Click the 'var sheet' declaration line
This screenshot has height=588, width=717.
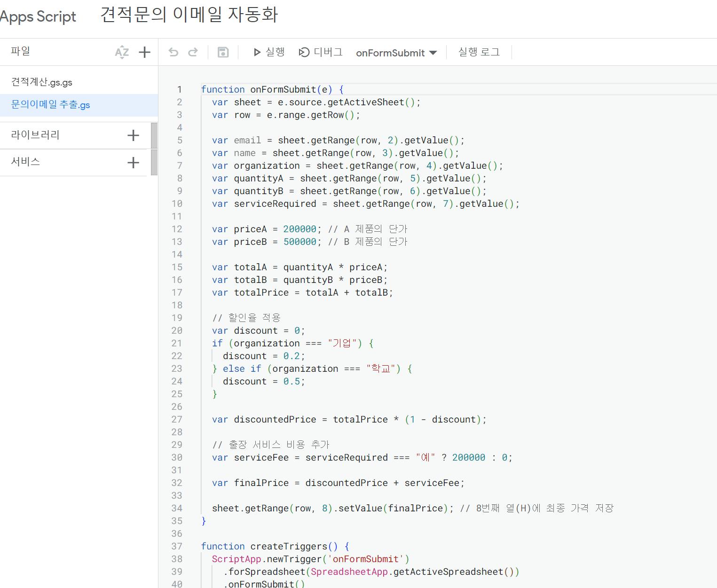coord(316,102)
